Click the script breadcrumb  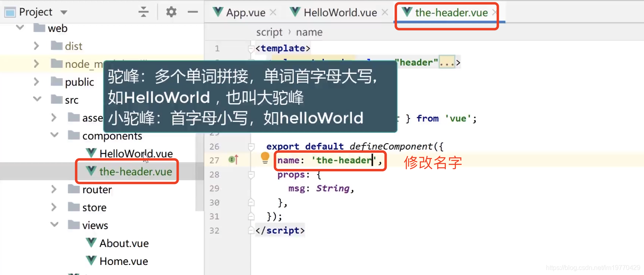[x=269, y=32]
